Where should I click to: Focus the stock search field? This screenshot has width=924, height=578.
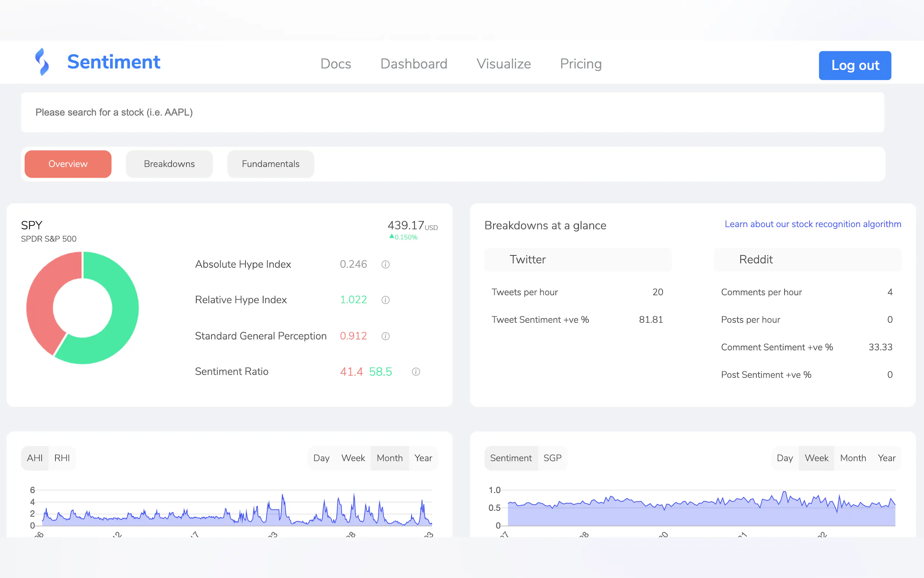452,112
